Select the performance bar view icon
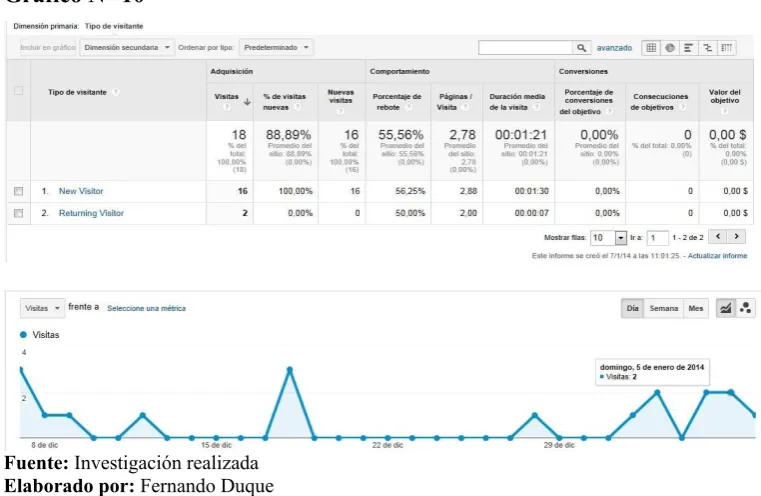The width and height of the screenshot is (761, 496). pyautogui.click(x=688, y=48)
